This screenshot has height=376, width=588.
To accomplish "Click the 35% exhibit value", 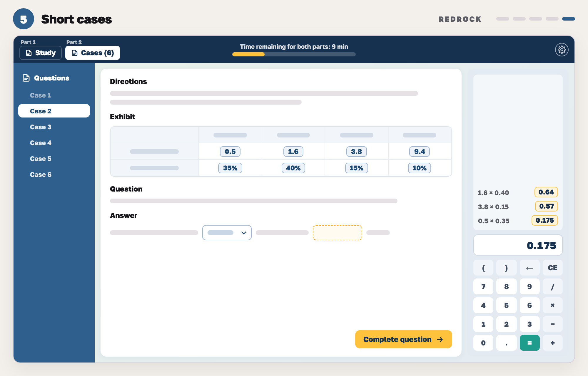I will [230, 168].
